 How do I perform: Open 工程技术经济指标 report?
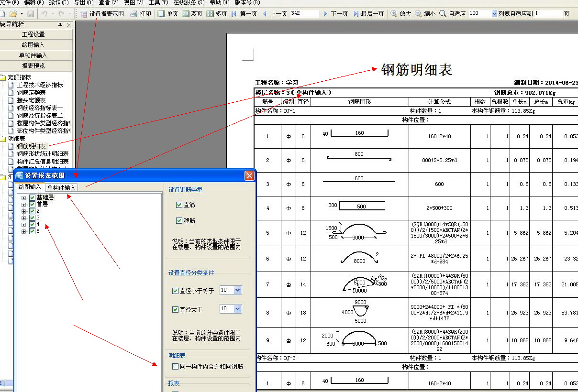coord(40,85)
